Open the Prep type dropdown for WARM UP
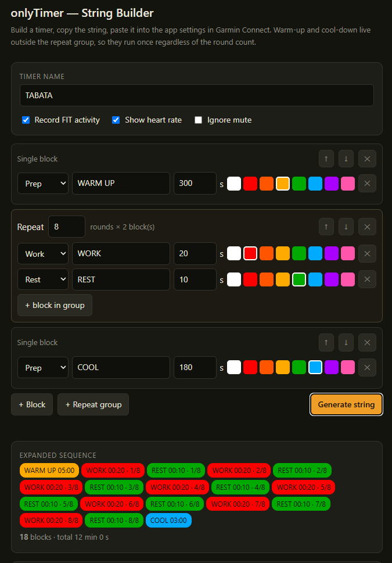Viewport: 392px width, 563px height. pyautogui.click(x=43, y=184)
